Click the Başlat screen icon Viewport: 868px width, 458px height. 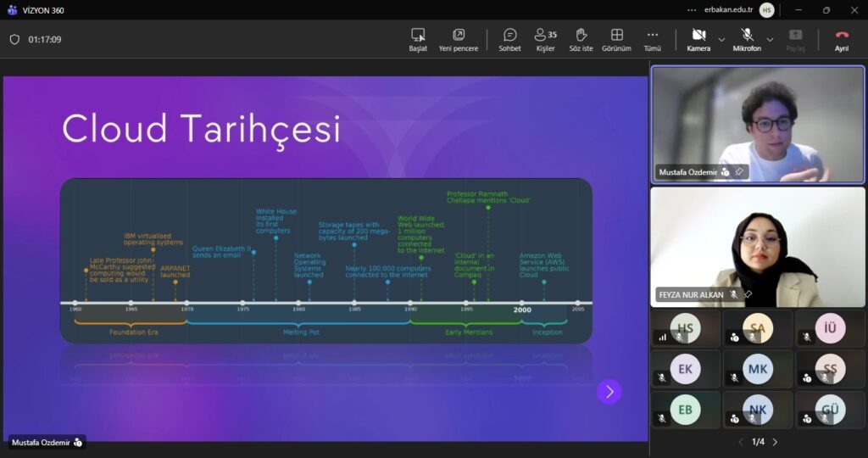coord(418,39)
